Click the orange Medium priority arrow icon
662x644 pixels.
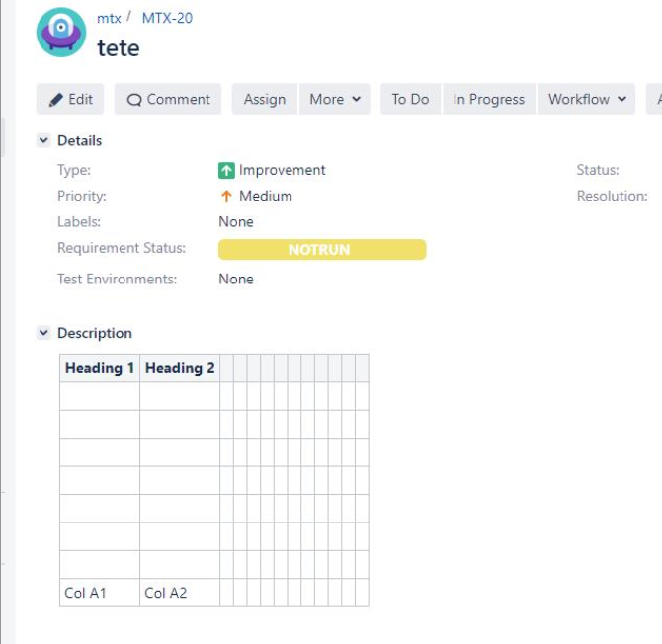[x=227, y=196]
